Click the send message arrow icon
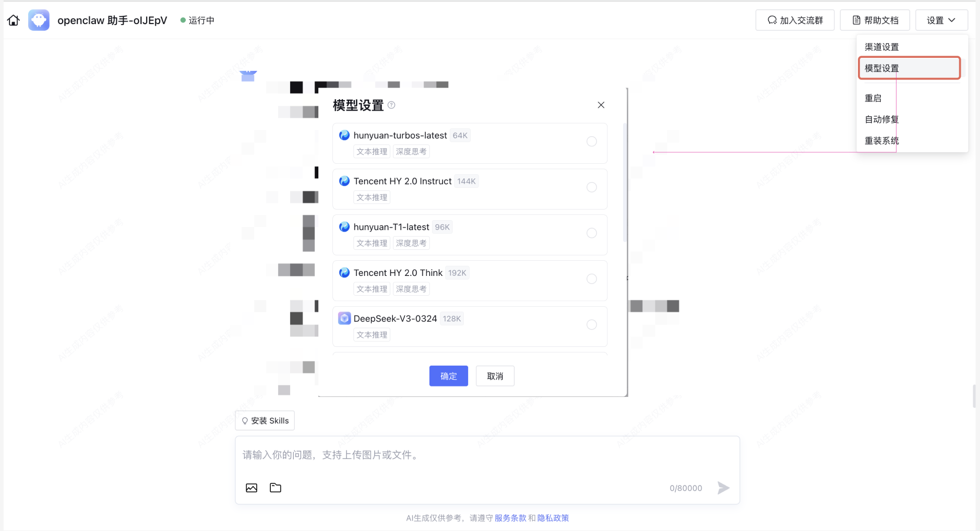The height and width of the screenshot is (531, 980). tap(723, 488)
